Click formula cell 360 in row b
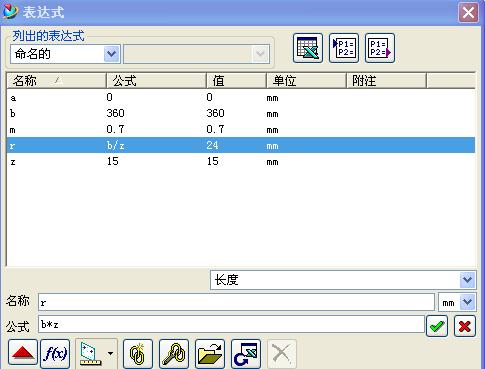This screenshot has height=369, width=485. [115, 113]
